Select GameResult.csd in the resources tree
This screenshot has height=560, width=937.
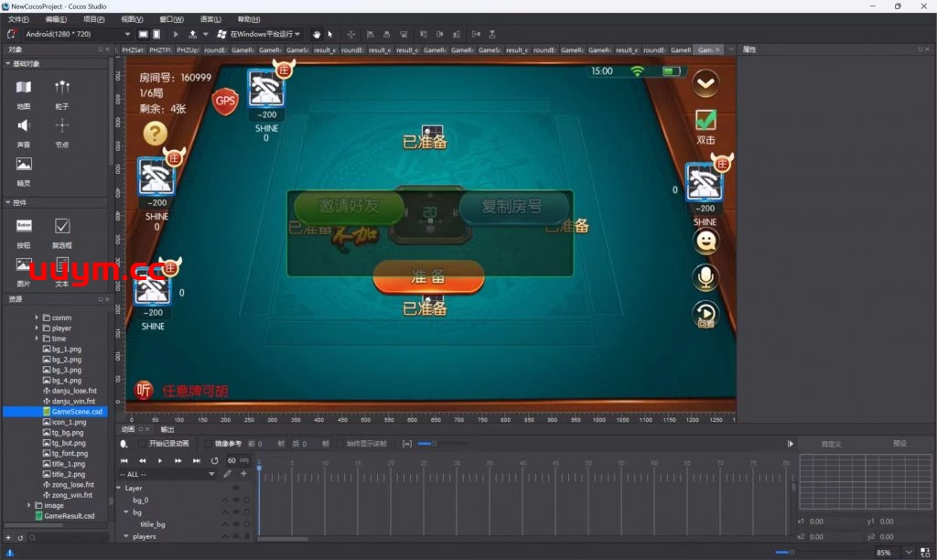click(x=69, y=516)
